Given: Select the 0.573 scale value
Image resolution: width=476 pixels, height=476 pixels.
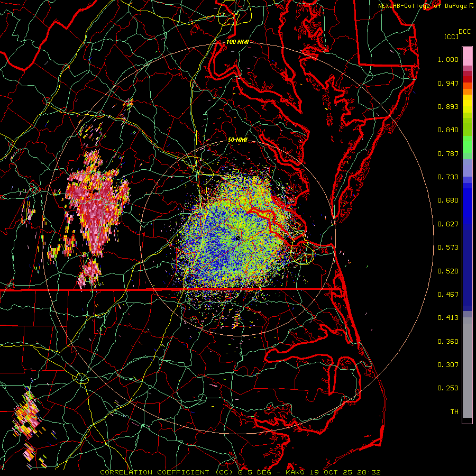Looking at the screenshot, I should (448, 248).
